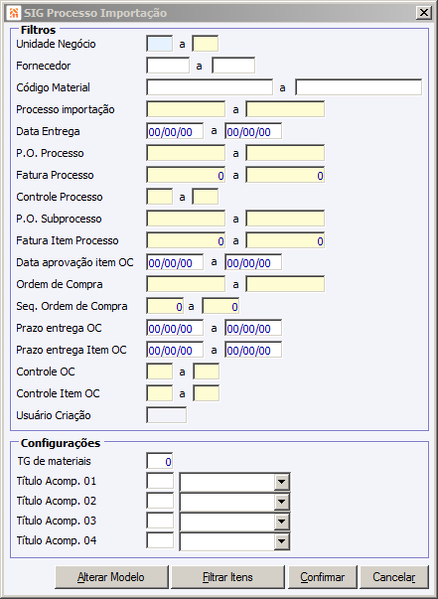The image size is (438, 599).
Task: Cancel the dialog with Cancelar
Action: pos(394,577)
